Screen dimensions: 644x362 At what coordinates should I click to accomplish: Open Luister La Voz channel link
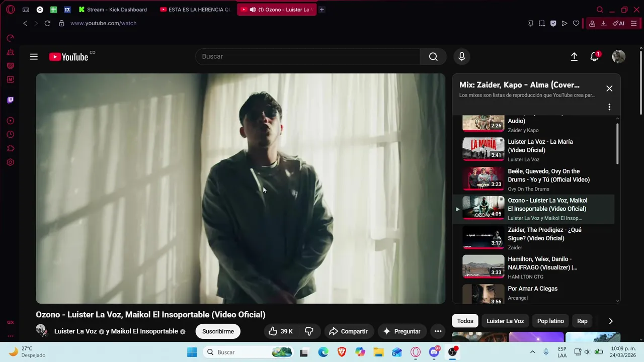75,331
